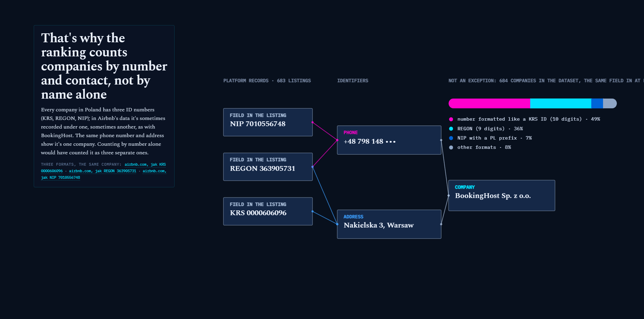Click the paragraph starting 'Every company in Poland'
The width and height of the screenshot is (644, 319).
click(103, 131)
